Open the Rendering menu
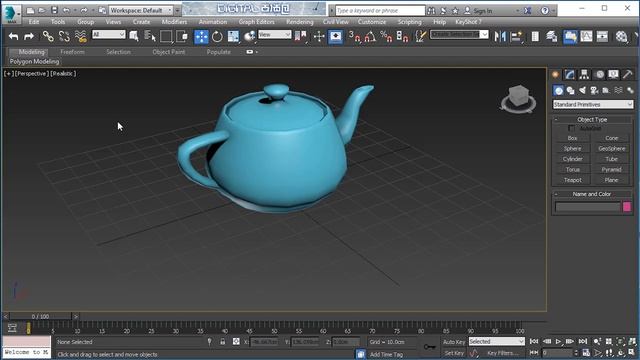 tap(300, 22)
